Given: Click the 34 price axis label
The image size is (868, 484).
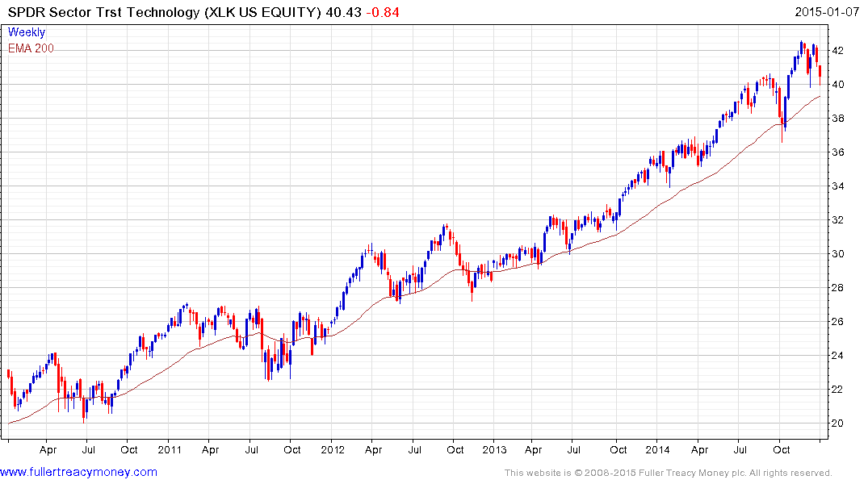Looking at the screenshot, I should [837, 186].
